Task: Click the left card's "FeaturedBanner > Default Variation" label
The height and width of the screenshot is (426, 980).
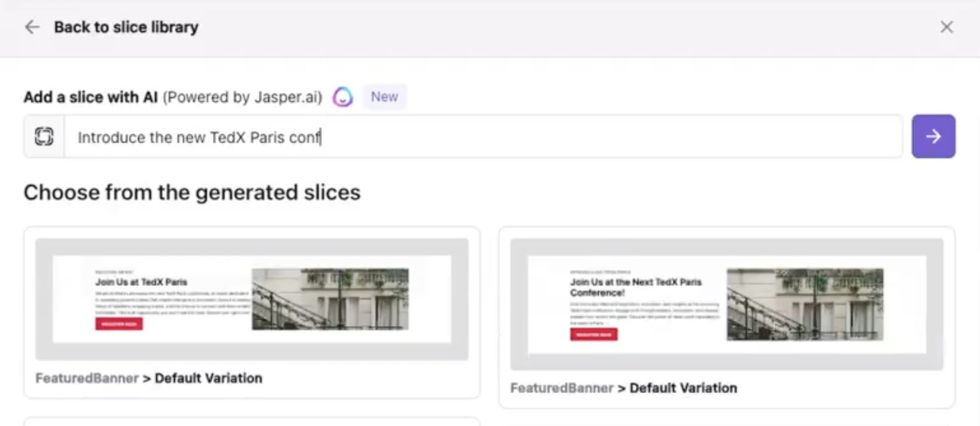Action: tap(149, 378)
